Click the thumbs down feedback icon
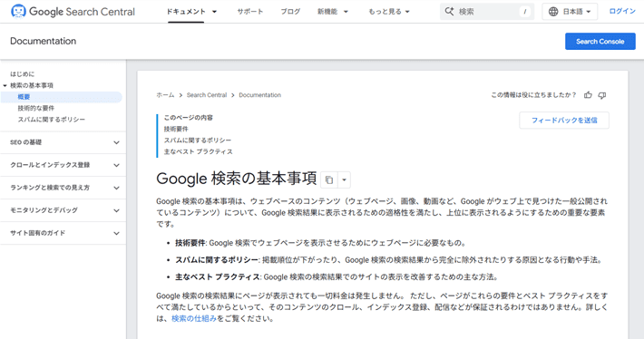The width and height of the screenshot is (644, 339). (602, 95)
